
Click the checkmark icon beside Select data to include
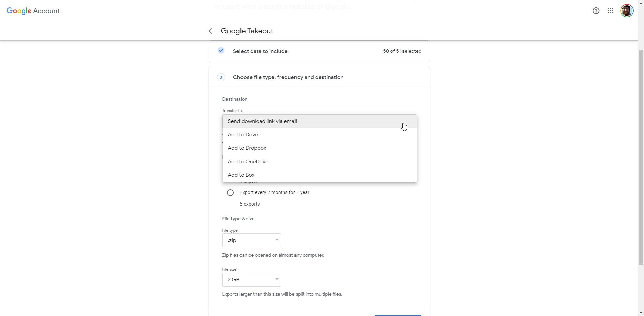pyautogui.click(x=221, y=51)
